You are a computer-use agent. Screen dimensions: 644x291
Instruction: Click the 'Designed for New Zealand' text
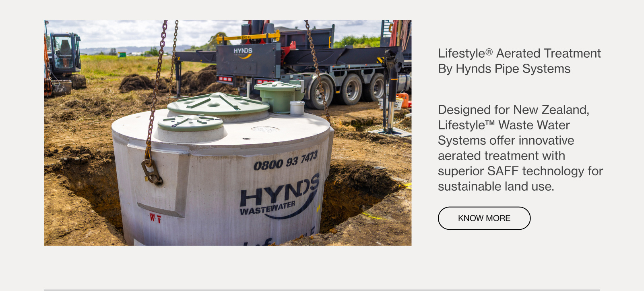pos(513,110)
